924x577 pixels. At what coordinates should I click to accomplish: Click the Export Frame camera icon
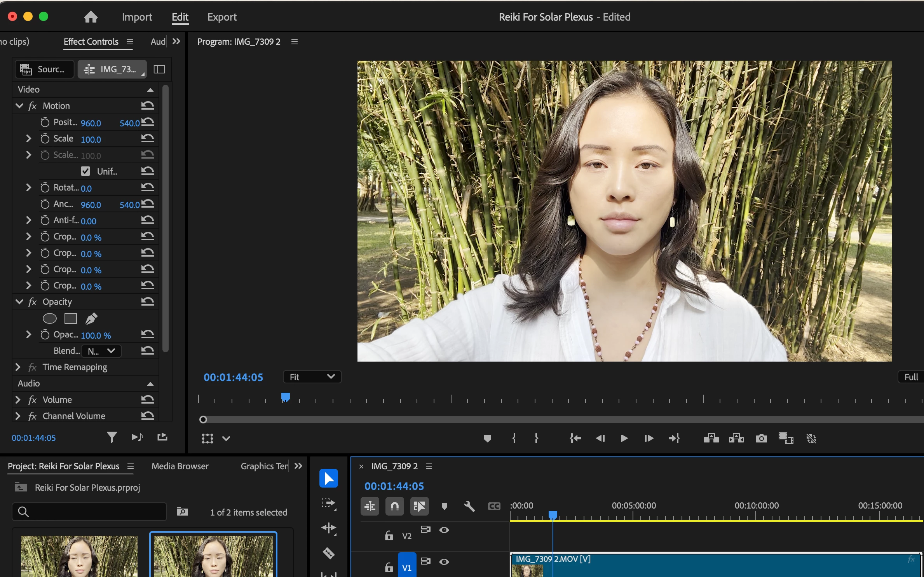click(x=761, y=439)
